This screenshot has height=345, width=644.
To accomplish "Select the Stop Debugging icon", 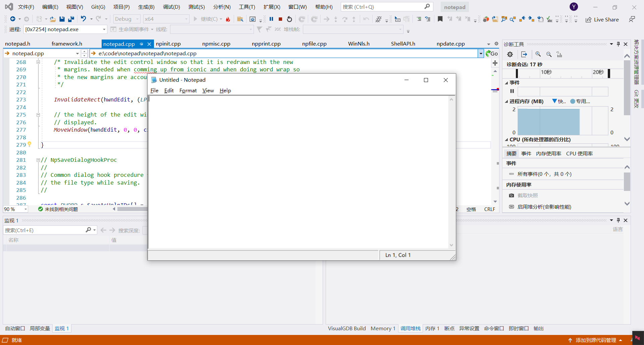I will (280, 19).
